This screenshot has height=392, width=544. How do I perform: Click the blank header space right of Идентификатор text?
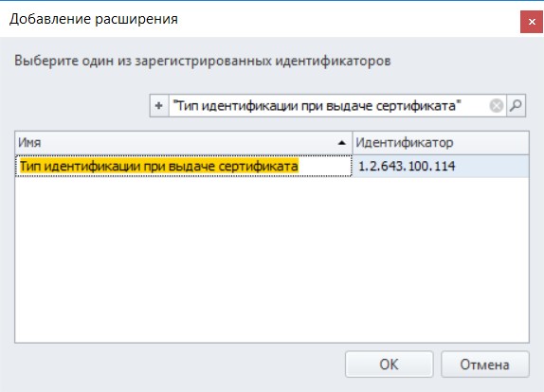[491, 142]
